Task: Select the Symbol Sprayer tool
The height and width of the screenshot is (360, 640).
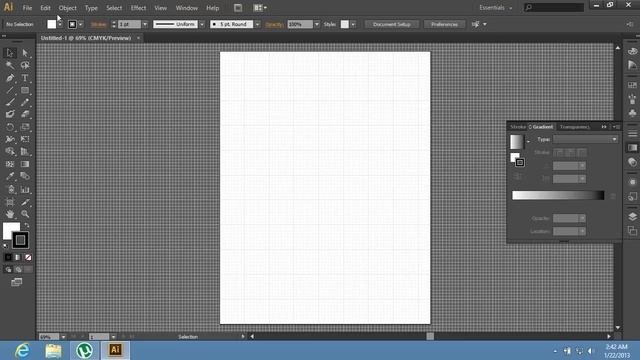Action: point(10,189)
